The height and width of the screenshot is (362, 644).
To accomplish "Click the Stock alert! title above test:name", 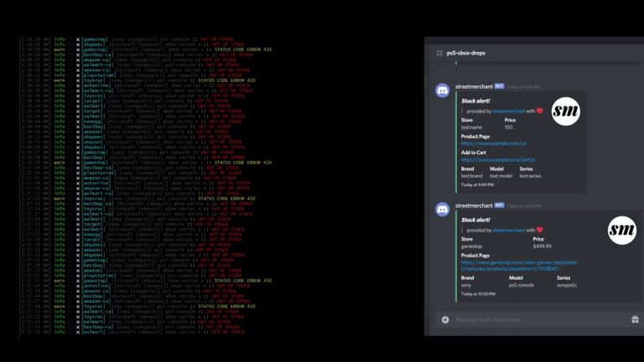I will 475,101.
